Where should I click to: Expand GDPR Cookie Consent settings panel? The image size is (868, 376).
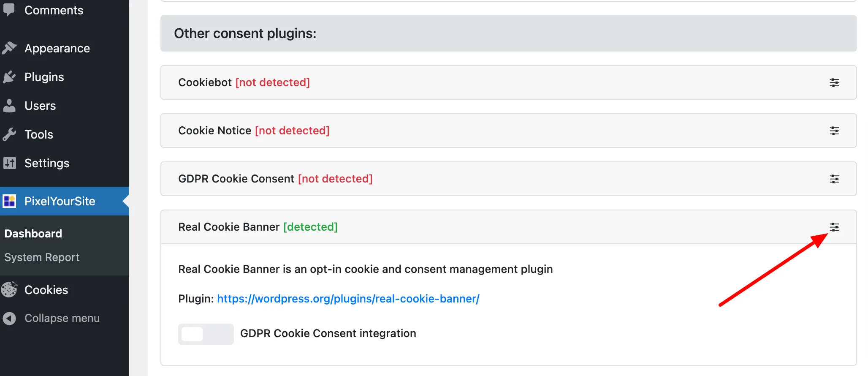coord(834,179)
